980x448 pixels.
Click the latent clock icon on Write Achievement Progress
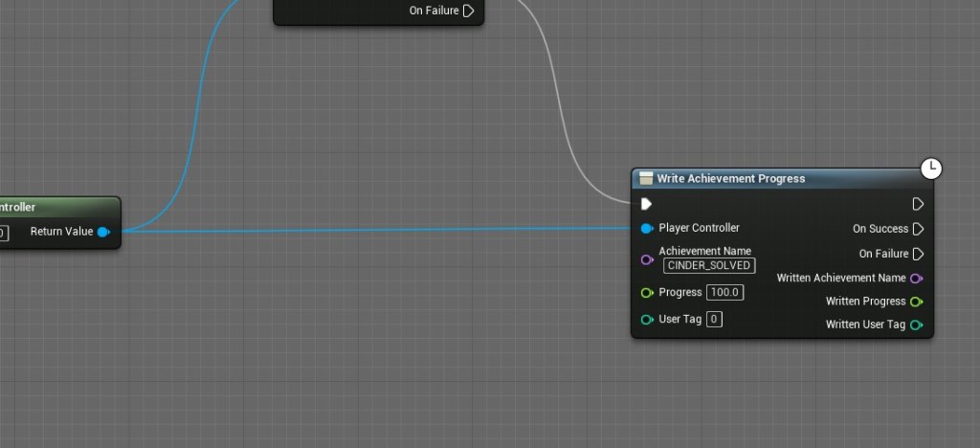931,169
